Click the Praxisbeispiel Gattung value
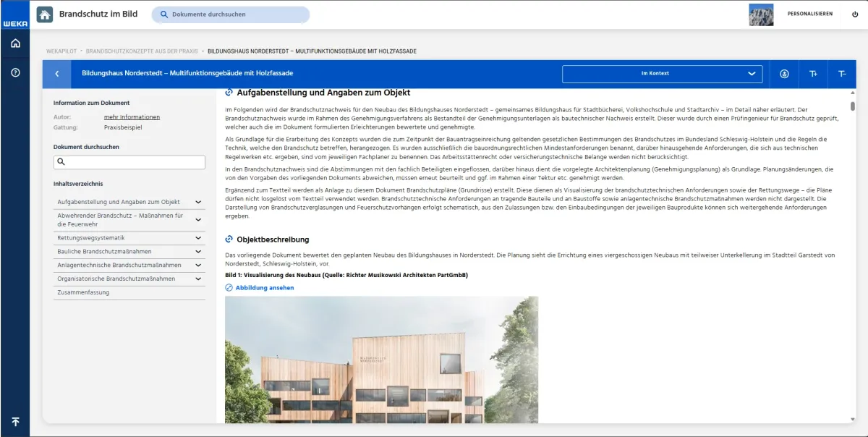The width and height of the screenshot is (868, 437). coord(123,127)
